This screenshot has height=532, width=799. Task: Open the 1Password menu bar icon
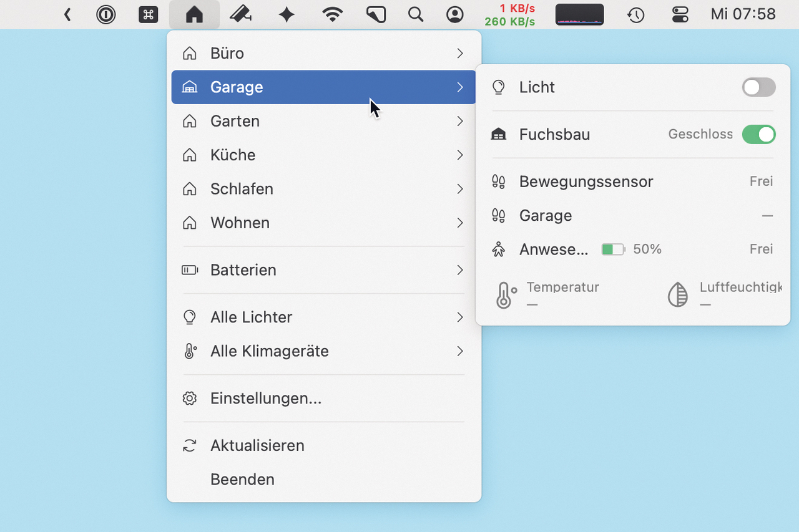tap(106, 14)
